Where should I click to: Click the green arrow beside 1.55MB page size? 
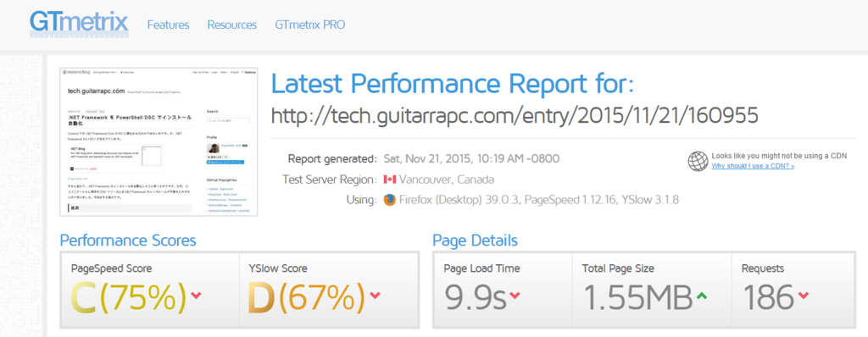(702, 296)
